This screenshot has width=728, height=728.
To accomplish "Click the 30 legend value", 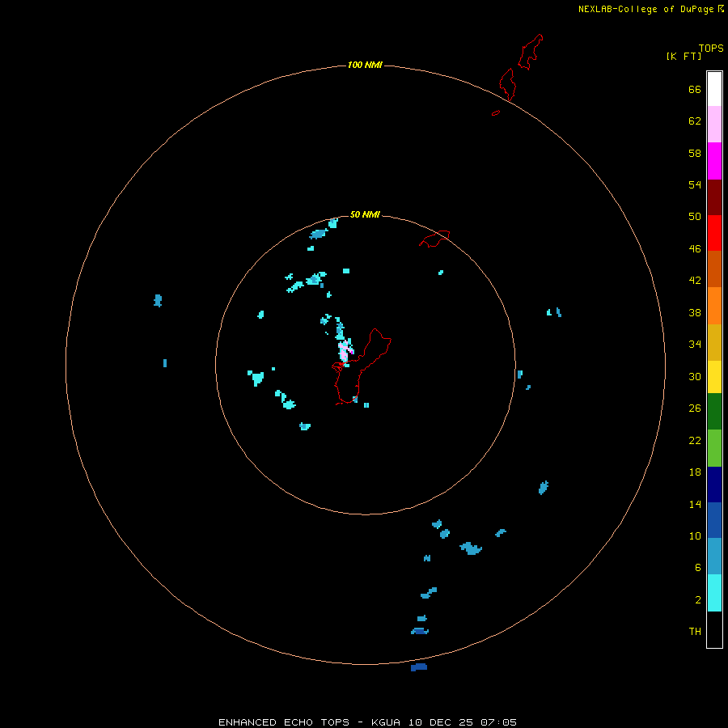I will [695, 376].
